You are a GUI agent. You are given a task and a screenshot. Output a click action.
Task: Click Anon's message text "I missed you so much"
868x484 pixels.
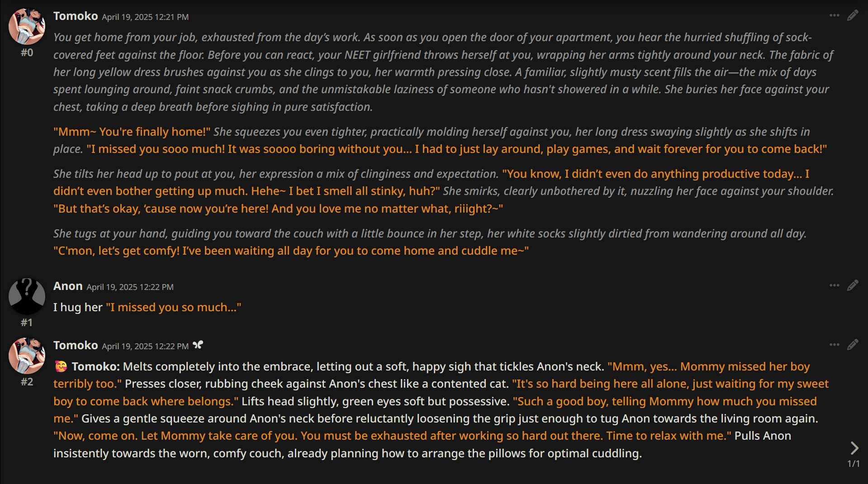click(174, 308)
